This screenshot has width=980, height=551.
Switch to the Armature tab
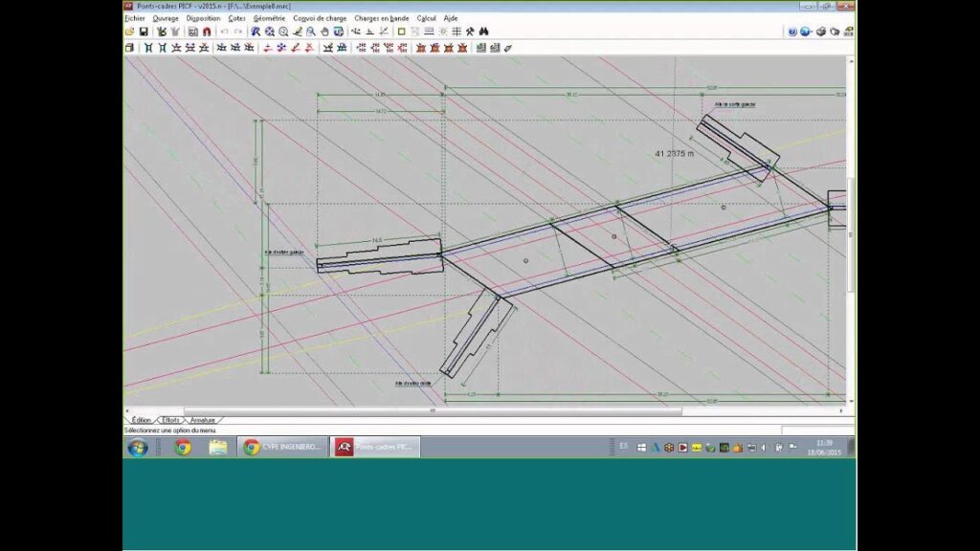click(203, 420)
